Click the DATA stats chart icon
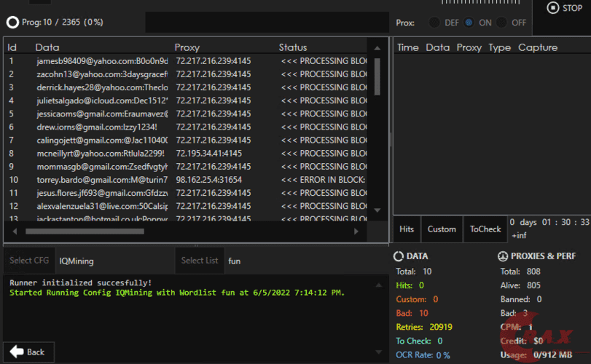 (x=399, y=256)
